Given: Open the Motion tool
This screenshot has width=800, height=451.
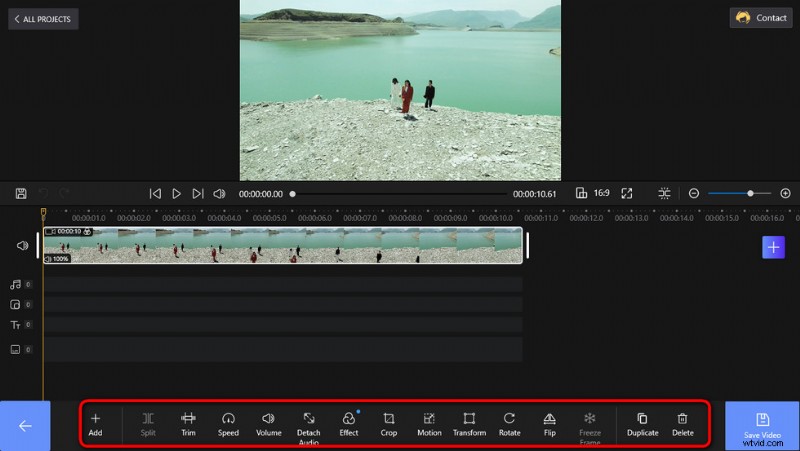Looking at the screenshot, I should [x=429, y=424].
